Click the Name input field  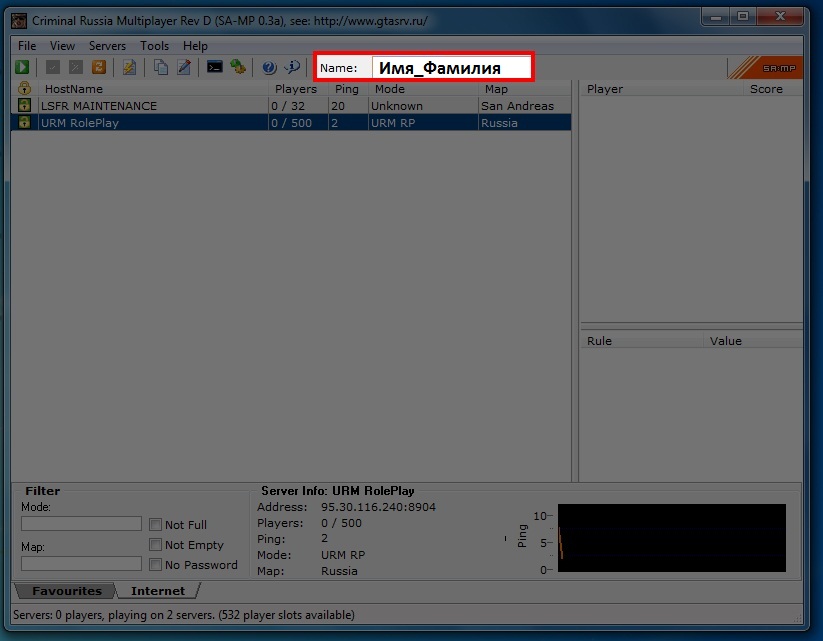click(451, 67)
